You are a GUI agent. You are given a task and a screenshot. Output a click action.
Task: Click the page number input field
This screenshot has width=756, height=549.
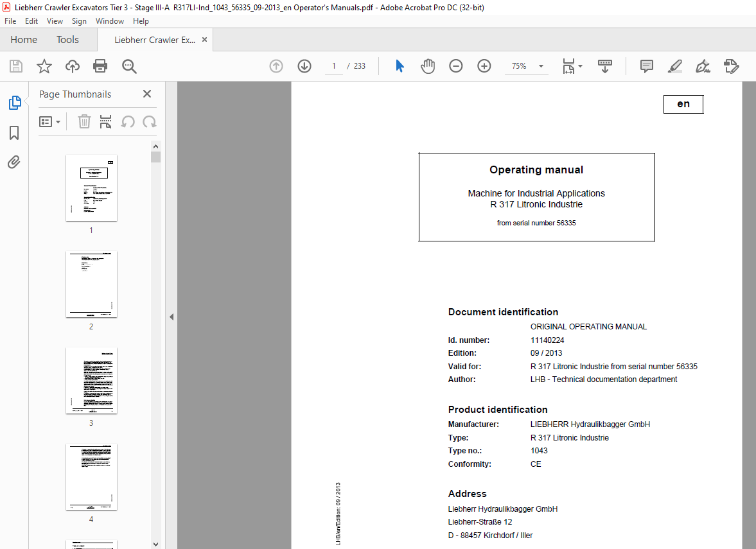tap(334, 66)
